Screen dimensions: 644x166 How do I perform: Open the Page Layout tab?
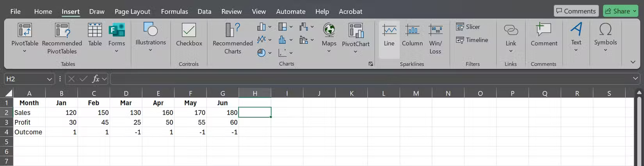point(132,11)
